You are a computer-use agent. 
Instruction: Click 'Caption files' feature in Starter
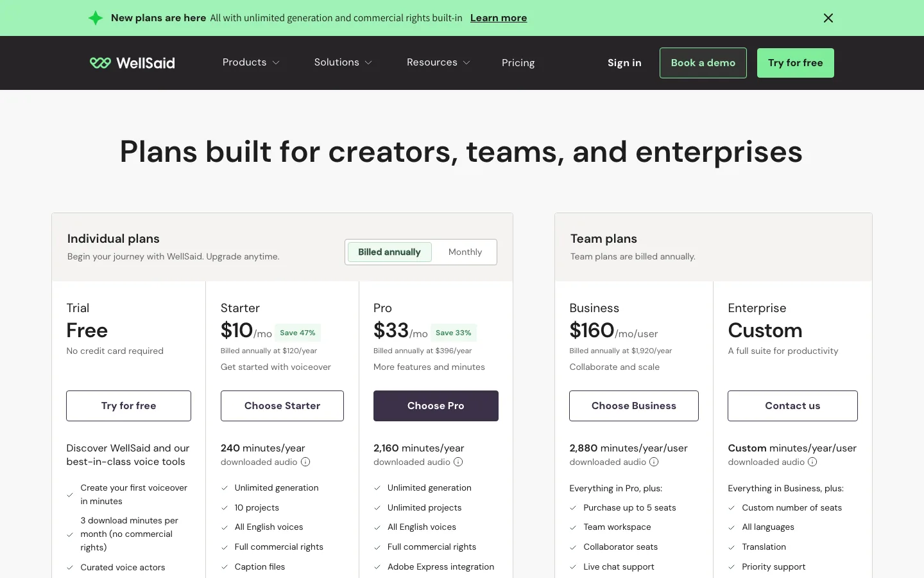pyautogui.click(x=260, y=566)
